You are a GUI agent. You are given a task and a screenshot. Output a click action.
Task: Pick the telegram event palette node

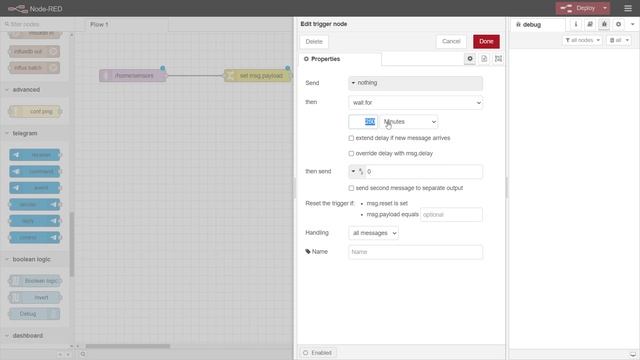[x=35, y=188]
